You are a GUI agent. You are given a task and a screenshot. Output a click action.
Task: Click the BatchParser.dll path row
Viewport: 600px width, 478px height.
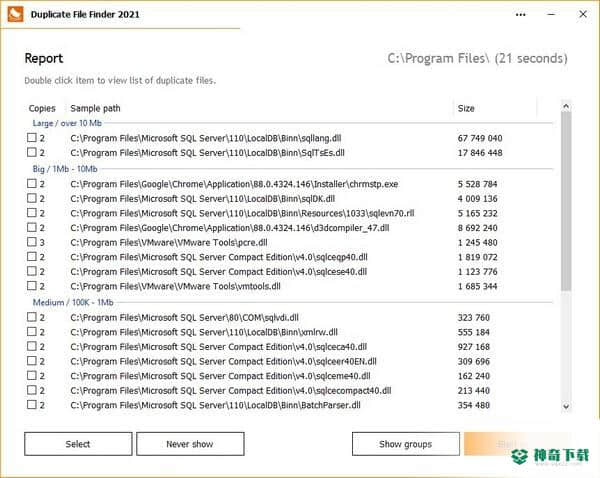215,405
